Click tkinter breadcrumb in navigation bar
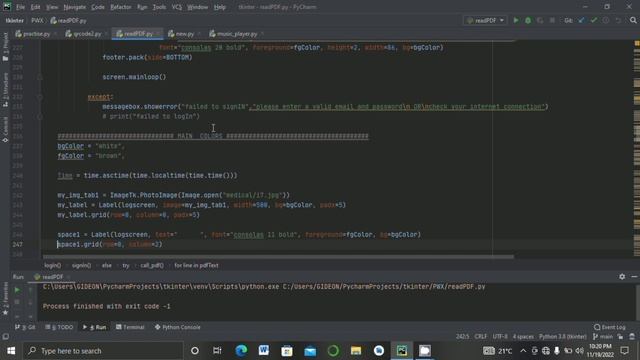Image resolution: width=640 pixels, height=360 pixels. click(x=14, y=20)
